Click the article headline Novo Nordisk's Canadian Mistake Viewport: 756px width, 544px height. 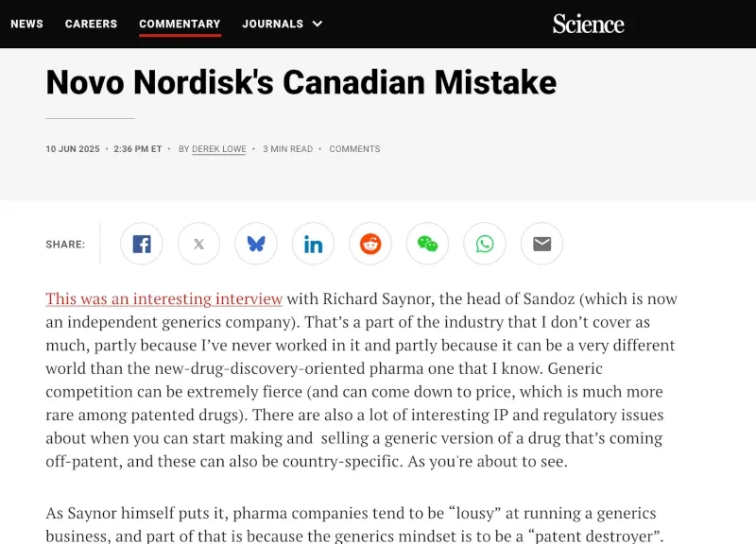pyautogui.click(x=301, y=82)
